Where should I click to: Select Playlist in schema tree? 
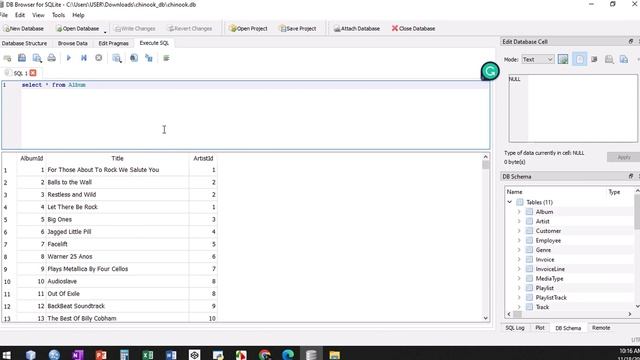(544, 288)
